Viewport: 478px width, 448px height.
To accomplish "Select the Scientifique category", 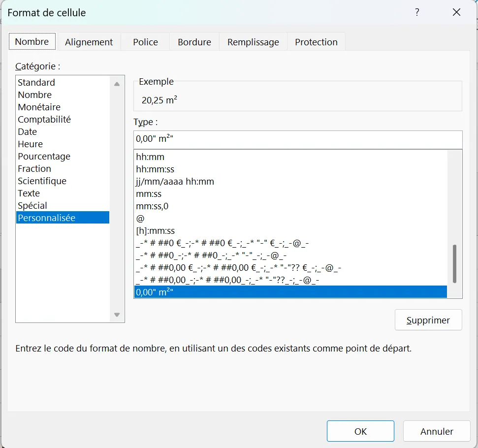I will tap(63, 181).
